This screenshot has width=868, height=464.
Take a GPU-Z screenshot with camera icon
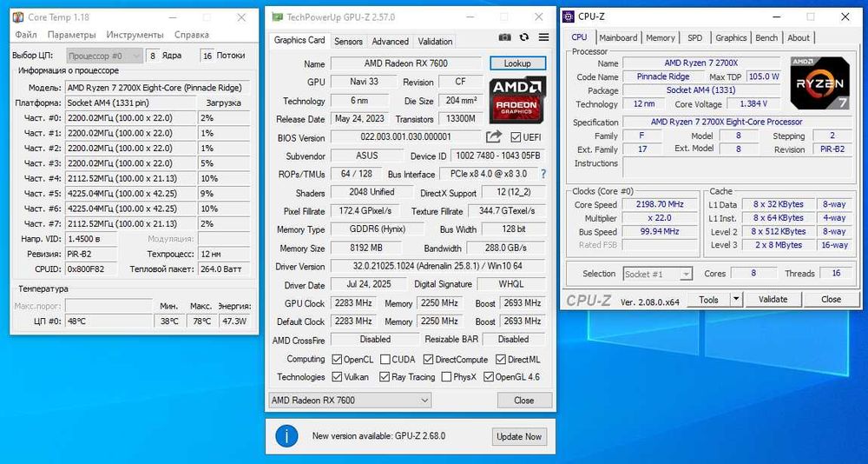[x=505, y=37]
